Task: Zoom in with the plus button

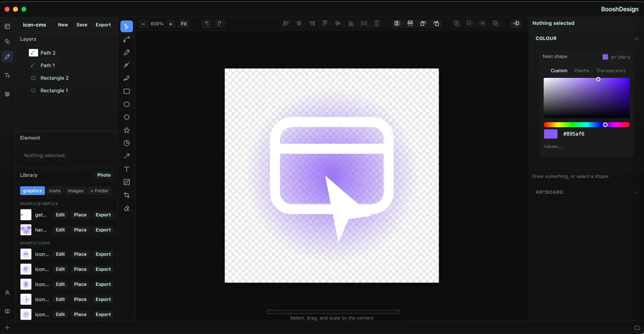Action: click(171, 24)
